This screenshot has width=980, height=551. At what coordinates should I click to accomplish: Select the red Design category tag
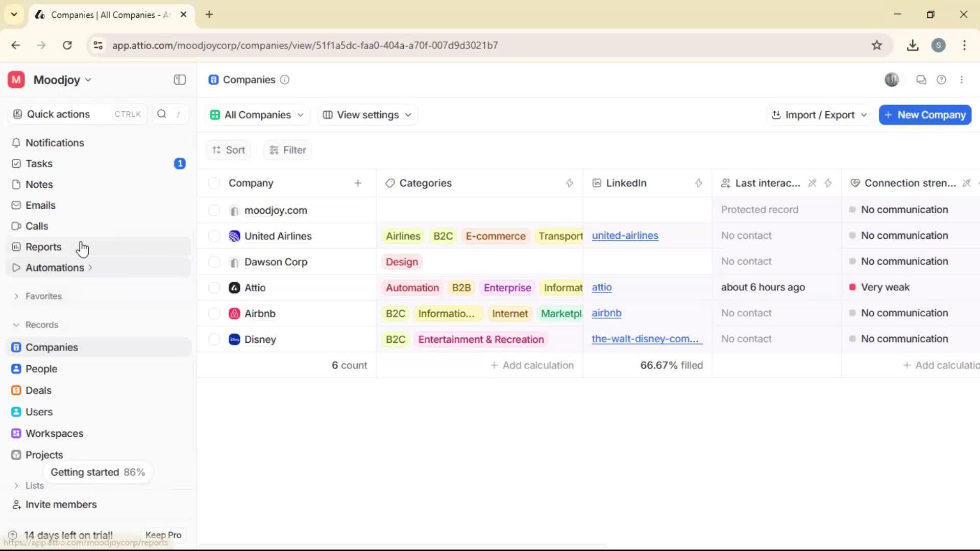[402, 262]
